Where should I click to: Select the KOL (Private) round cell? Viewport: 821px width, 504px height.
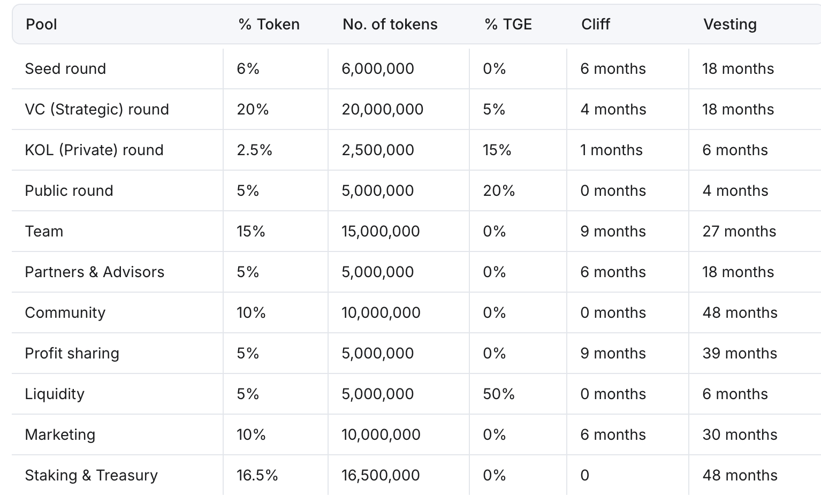pos(94,150)
